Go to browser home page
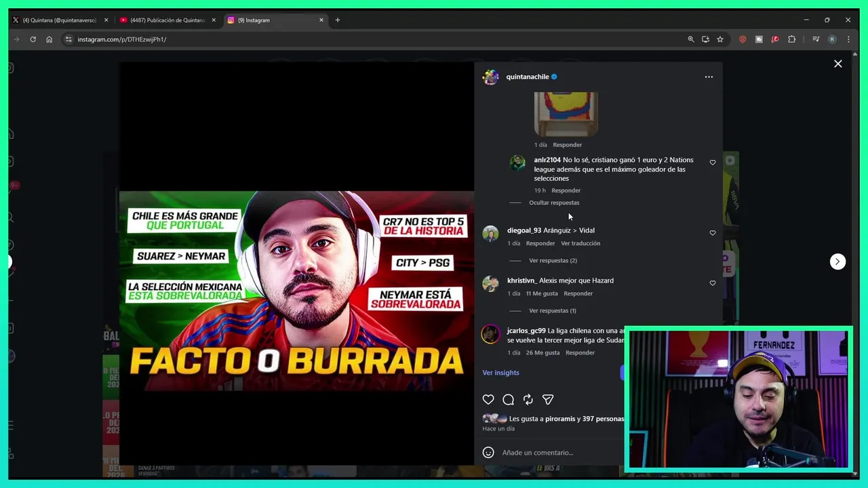Image resolution: width=868 pixels, height=488 pixels. (x=49, y=39)
